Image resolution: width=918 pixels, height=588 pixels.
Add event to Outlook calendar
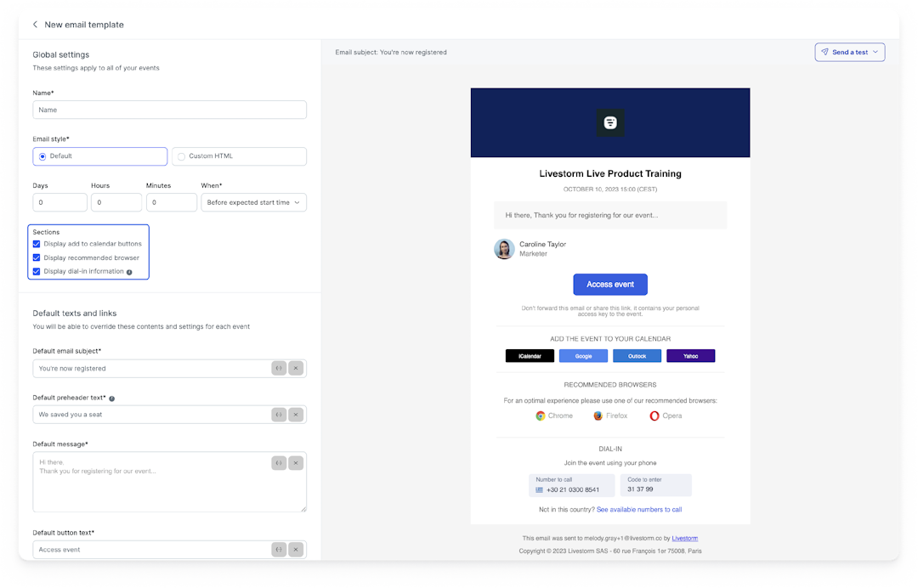[x=637, y=356]
